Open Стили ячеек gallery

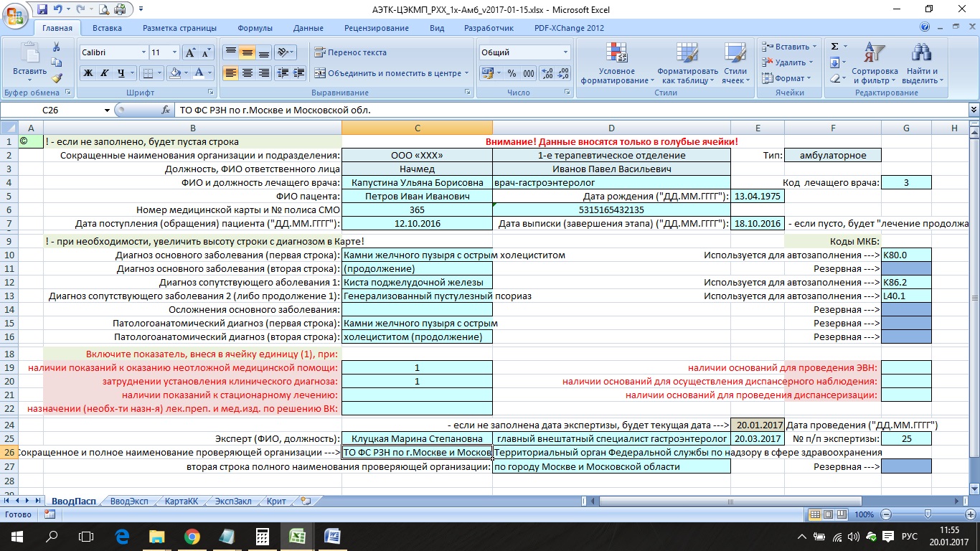(735, 63)
